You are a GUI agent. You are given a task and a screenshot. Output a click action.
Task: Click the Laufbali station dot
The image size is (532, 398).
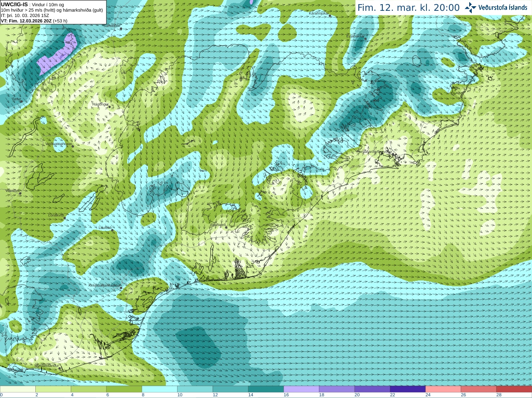click(112, 230)
